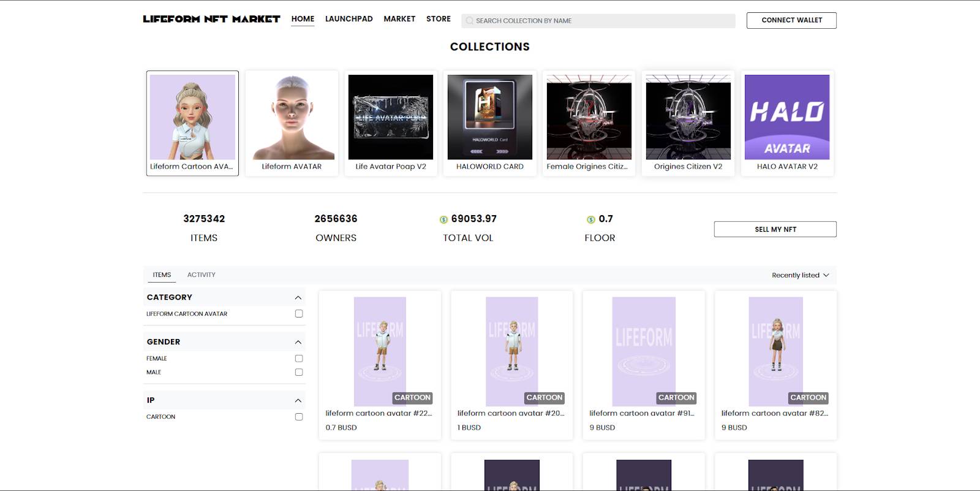Collapse the Gender filter section
The height and width of the screenshot is (491, 980).
point(298,342)
